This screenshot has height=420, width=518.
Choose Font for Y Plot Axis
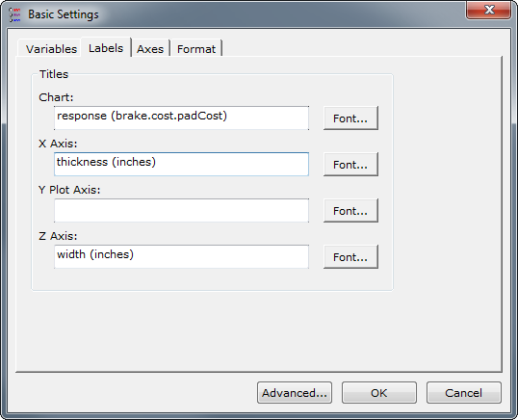click(x=350, y=211)
